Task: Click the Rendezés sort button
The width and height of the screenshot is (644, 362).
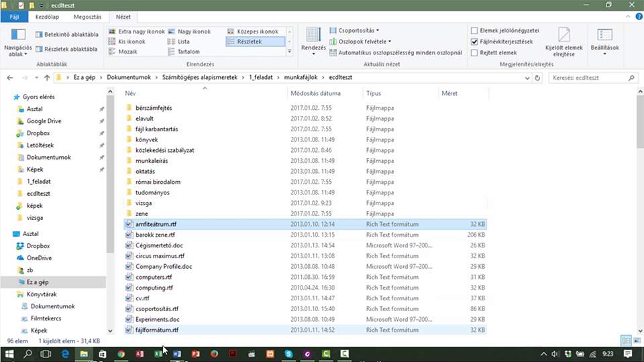Action: click(x=313, y=42)
